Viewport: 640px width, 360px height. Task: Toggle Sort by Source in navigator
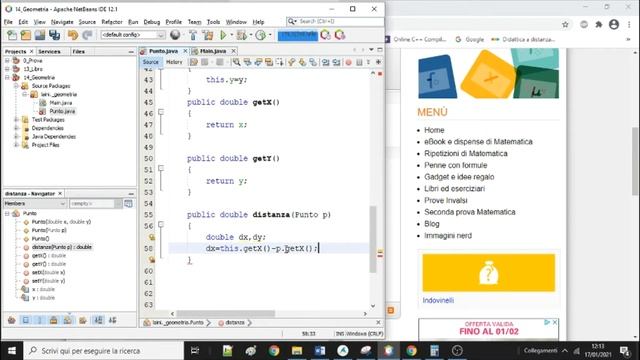(x=112, y=320)
